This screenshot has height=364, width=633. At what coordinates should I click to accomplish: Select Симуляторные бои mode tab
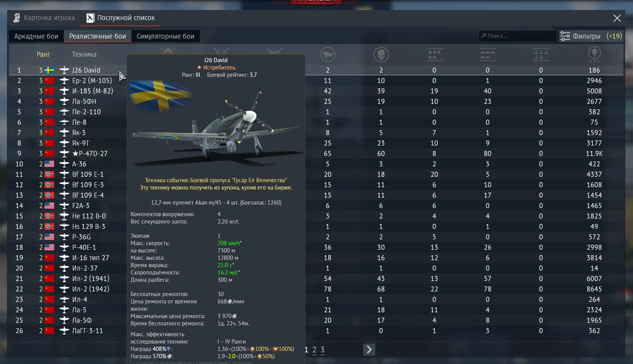coord(165,36)
